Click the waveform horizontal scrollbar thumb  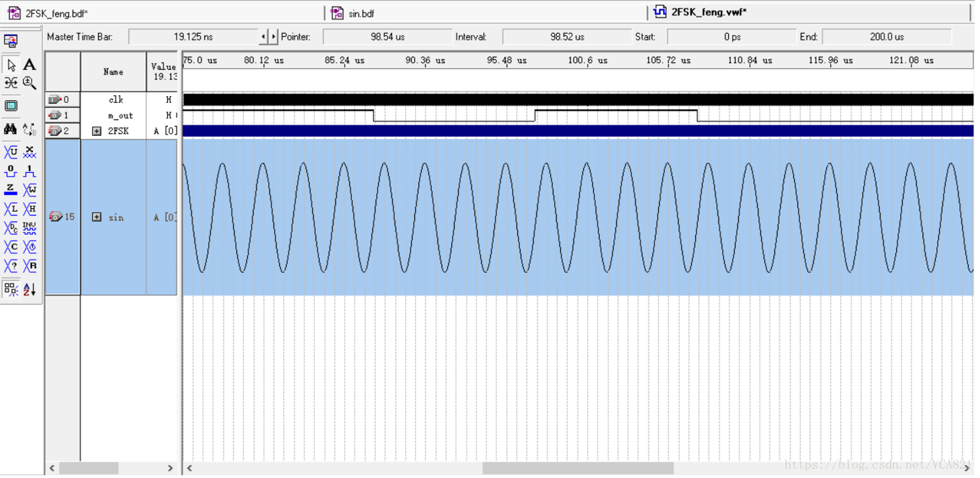[x=578, y=468]
